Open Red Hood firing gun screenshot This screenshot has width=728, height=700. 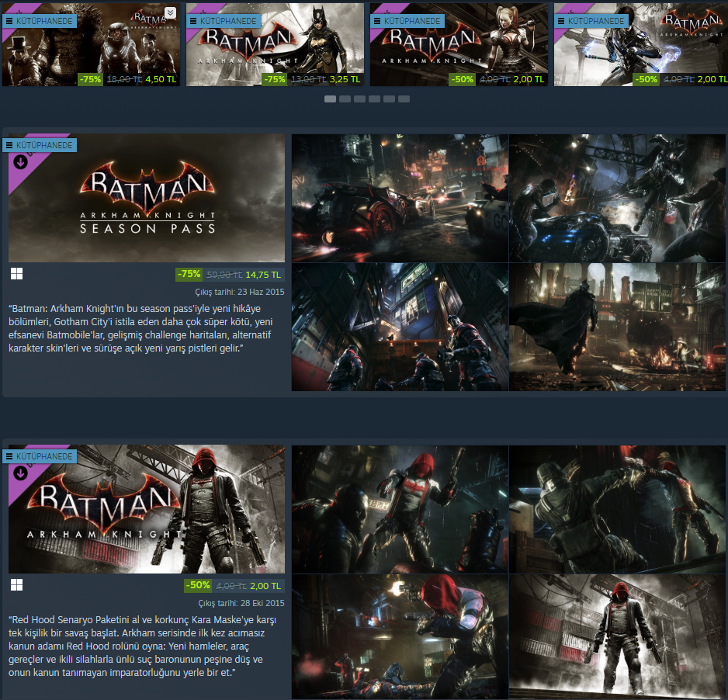tap(400, 636)
